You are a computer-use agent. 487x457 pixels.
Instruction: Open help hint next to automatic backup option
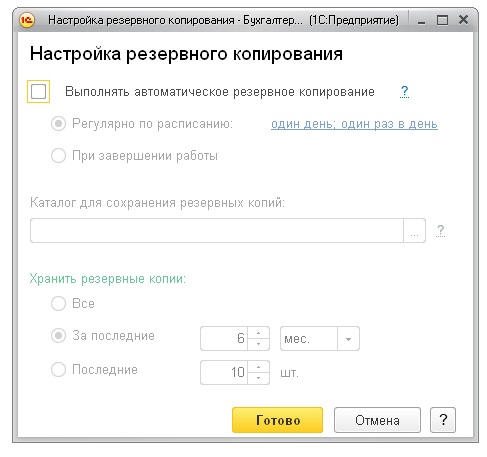click(404, 91)
